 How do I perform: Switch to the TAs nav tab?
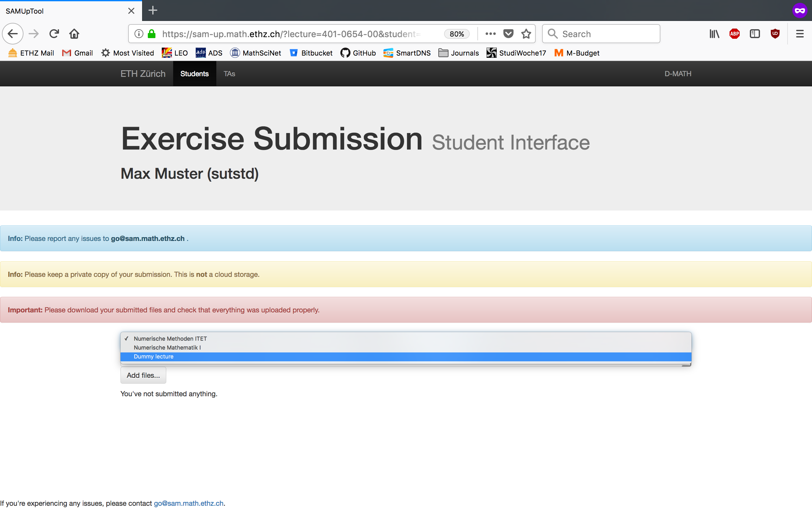[230, 74]
